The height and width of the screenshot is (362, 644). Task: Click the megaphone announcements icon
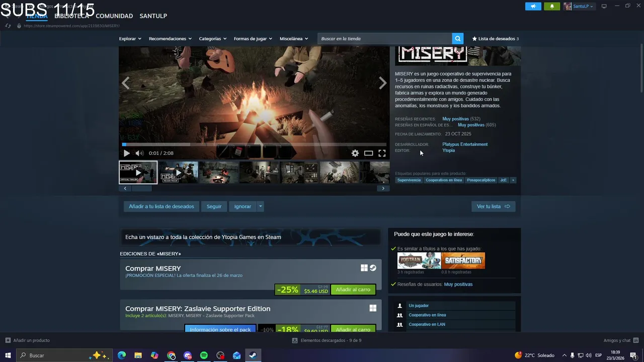[533, 6]
